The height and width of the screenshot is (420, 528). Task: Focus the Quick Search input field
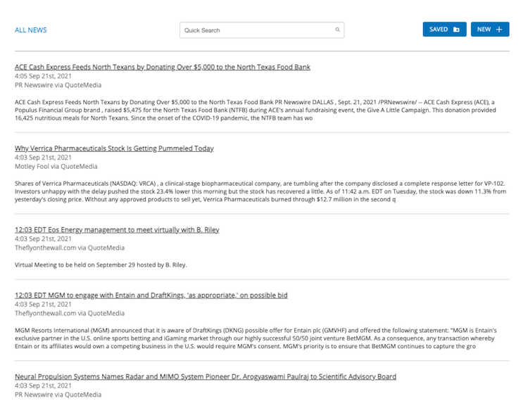262,30
